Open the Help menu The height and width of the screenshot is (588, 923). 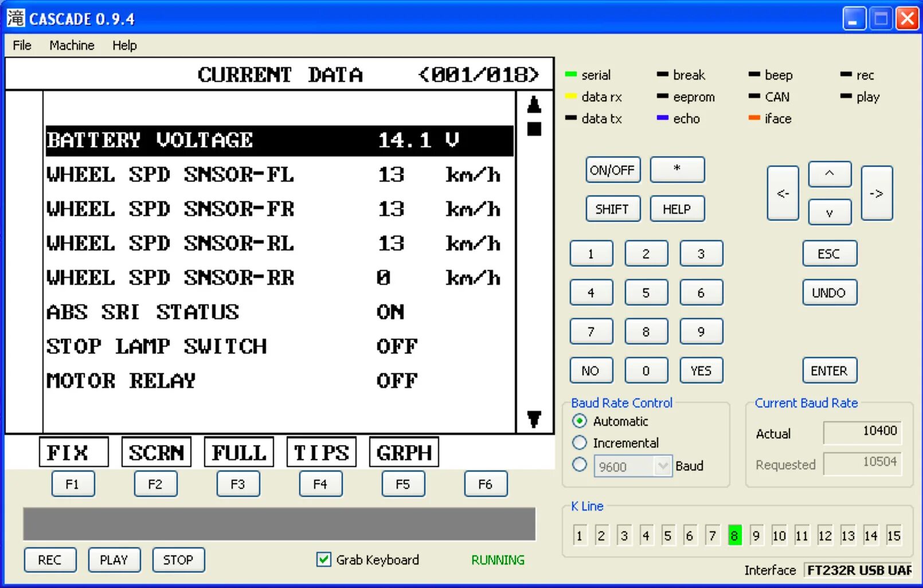click(x=124, y=45)
